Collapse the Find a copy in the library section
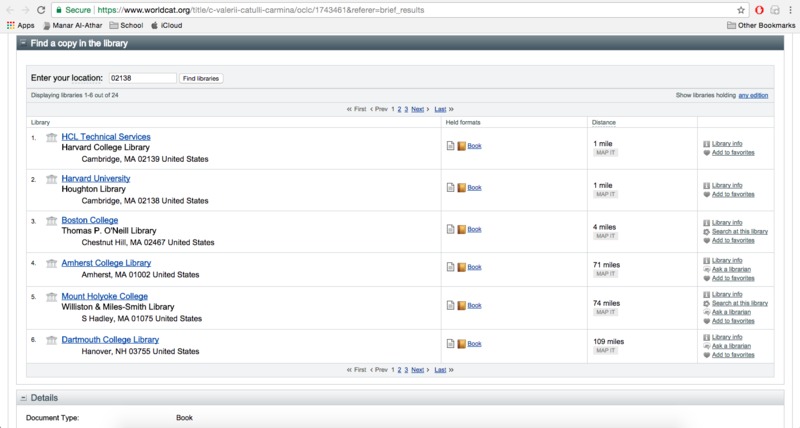This screenshot has height=428, width=800. coord(23,43)
